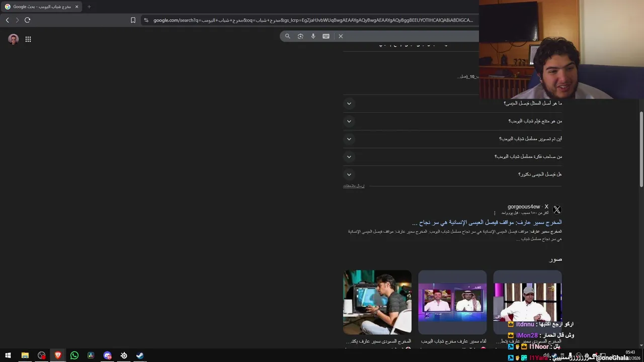Open image of two men in TV split-screen
The image size is (644, 362).
(x=452, y=302)
